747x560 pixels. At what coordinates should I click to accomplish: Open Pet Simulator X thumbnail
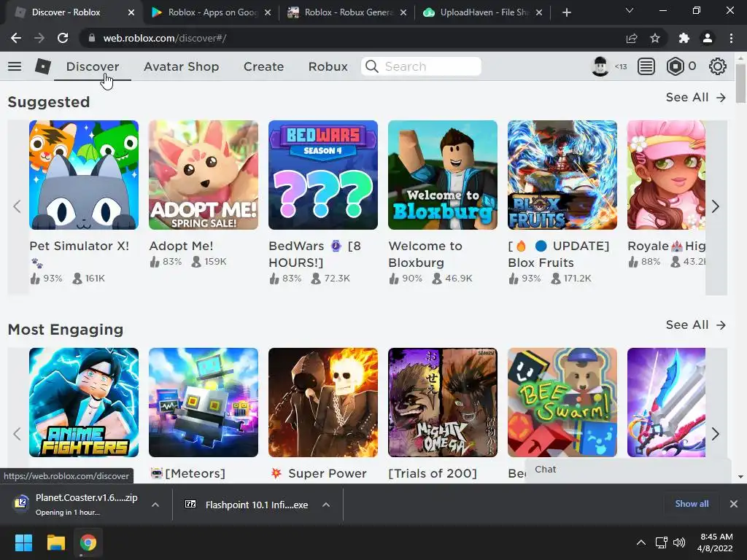(x=84, y=175)
